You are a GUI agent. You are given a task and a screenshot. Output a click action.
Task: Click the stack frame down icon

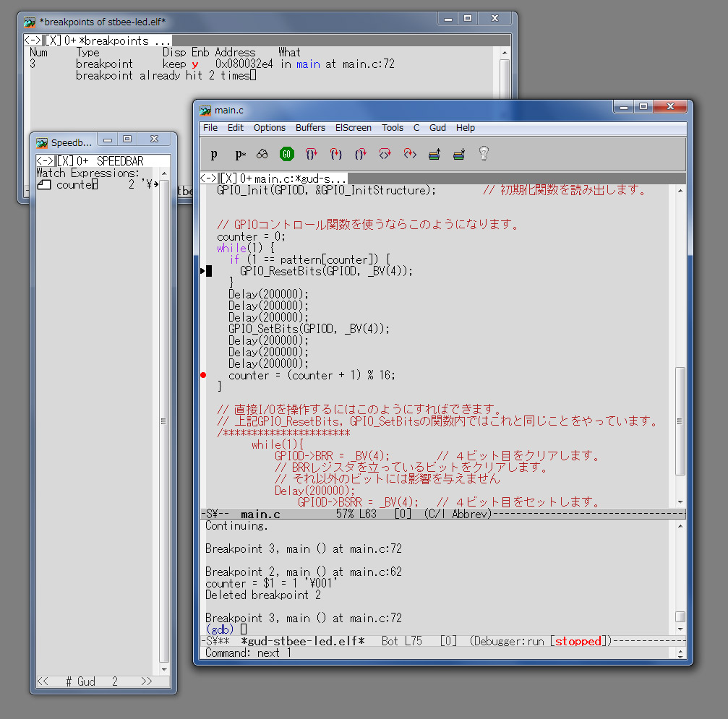coord(458,154)
